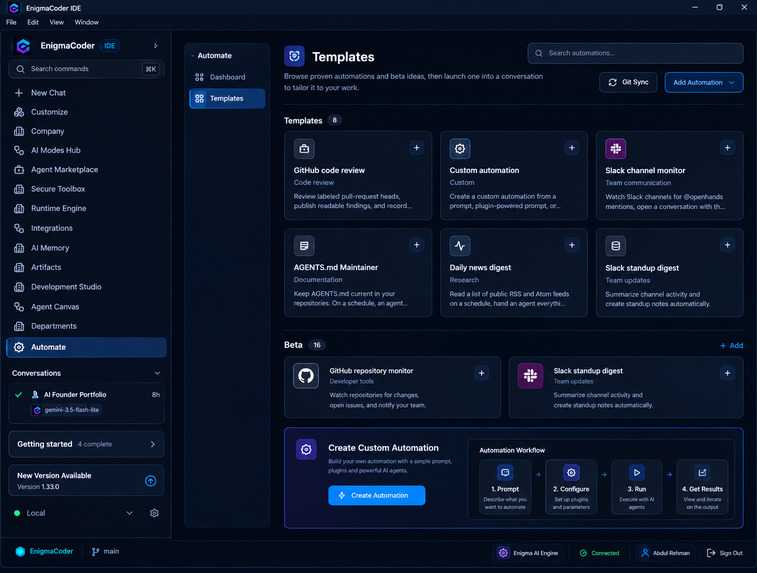
Task: Click Sign Out in the status bar
Action: coord(725,553)
